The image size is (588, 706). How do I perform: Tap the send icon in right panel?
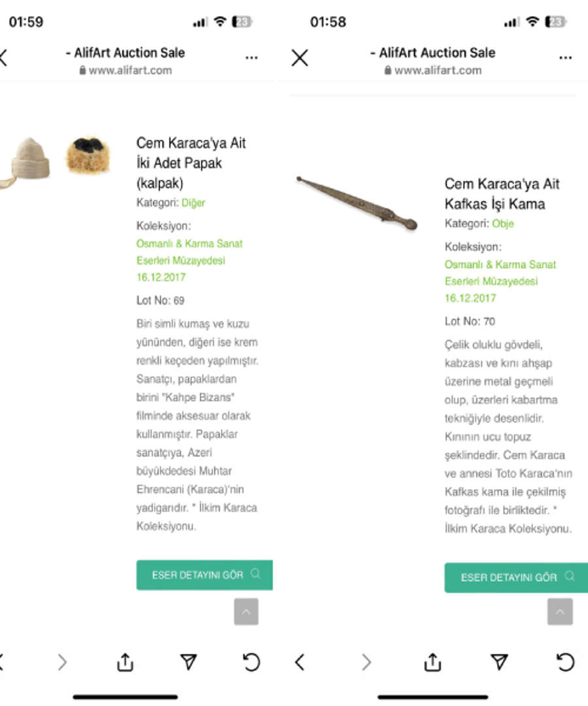pos(499,663)
